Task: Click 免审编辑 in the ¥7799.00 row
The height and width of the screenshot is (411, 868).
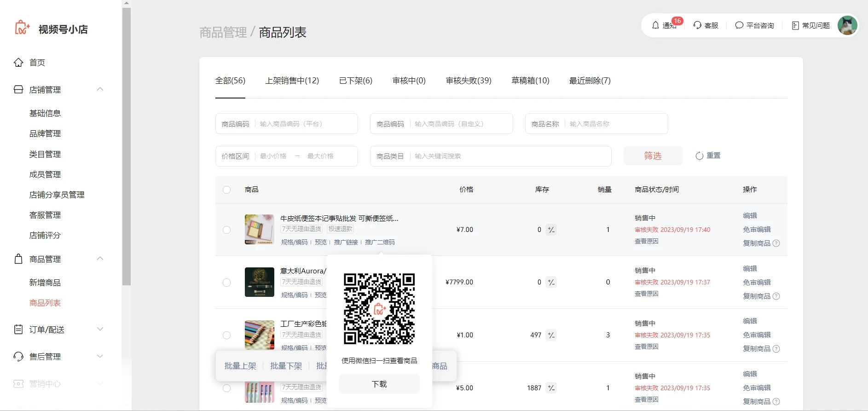Action: pyautogui.click(x=757, y=282)
